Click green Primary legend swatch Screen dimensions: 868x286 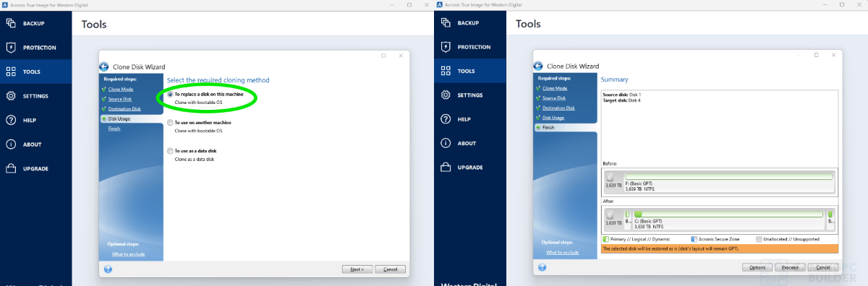click(605, 238)
